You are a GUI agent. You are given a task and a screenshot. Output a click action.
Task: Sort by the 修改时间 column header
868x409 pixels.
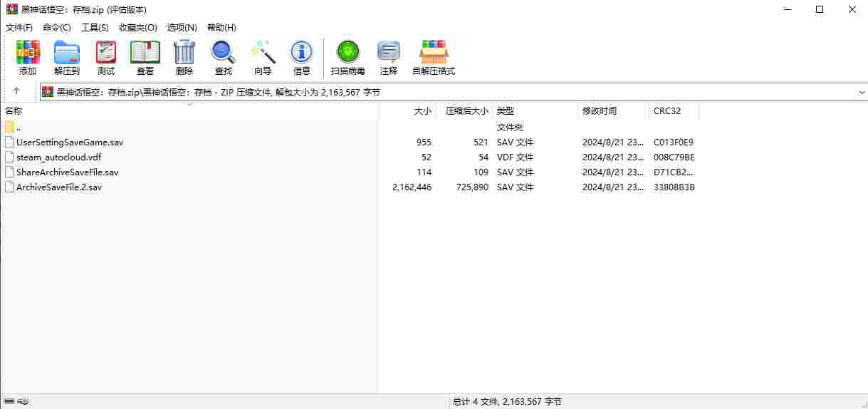coord(614,111)
